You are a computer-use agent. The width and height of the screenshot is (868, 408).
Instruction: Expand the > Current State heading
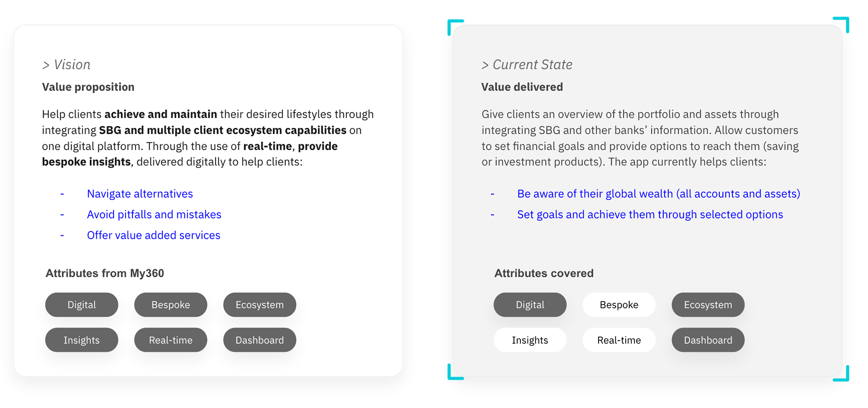click(x=527, y=65)
